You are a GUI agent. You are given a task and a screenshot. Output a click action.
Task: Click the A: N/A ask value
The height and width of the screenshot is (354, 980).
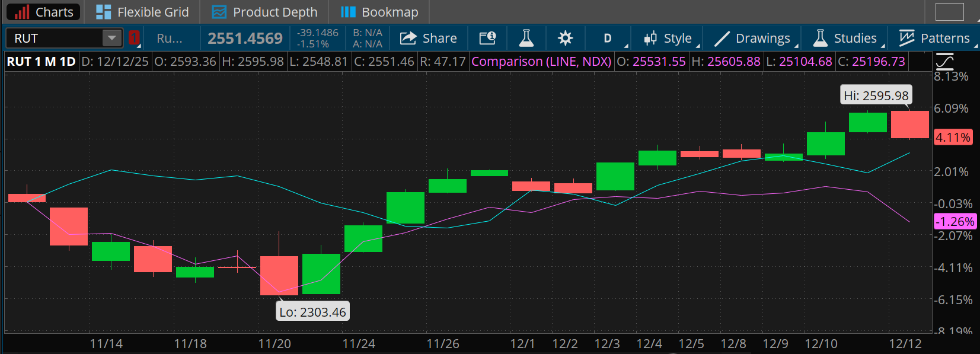point(368,44)
